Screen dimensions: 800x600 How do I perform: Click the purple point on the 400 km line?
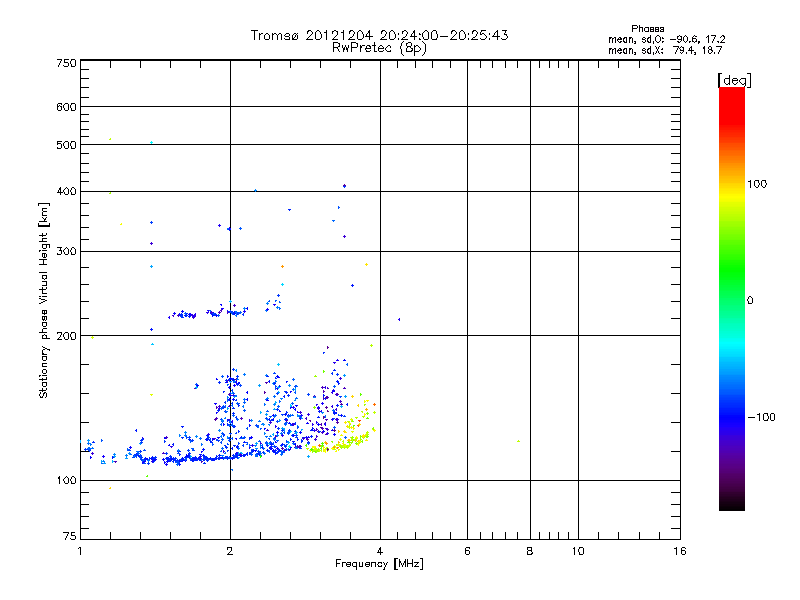pyautogui.click(x=345, y=186)
